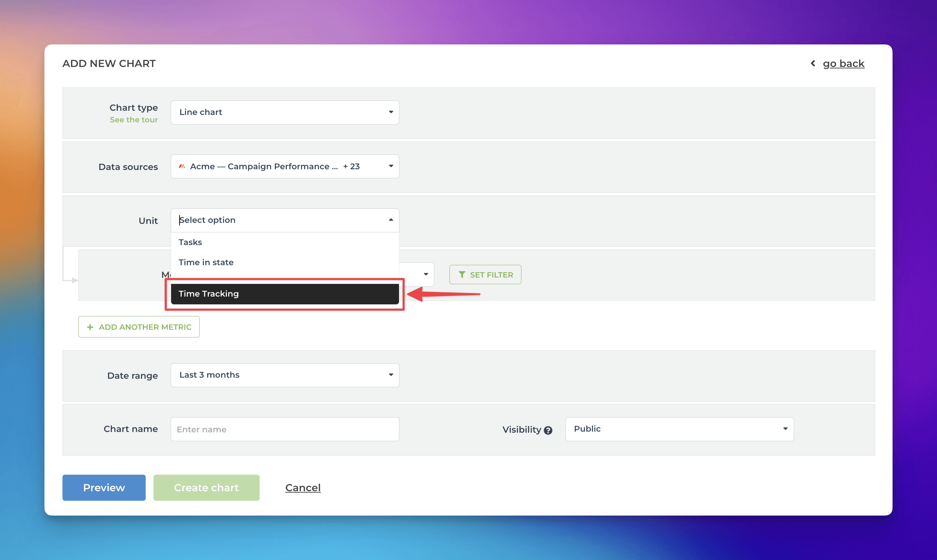Click the Create chart button
Image resolution: width=937 pixels, height=560 pixels.
pyautogui.click(x=206, y=488)
